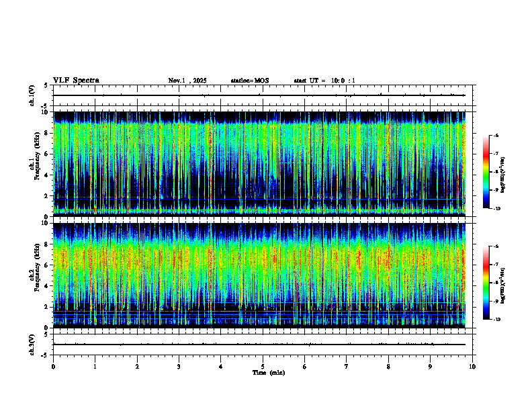Click the time axis tick label "0"

tap(53, 367)
